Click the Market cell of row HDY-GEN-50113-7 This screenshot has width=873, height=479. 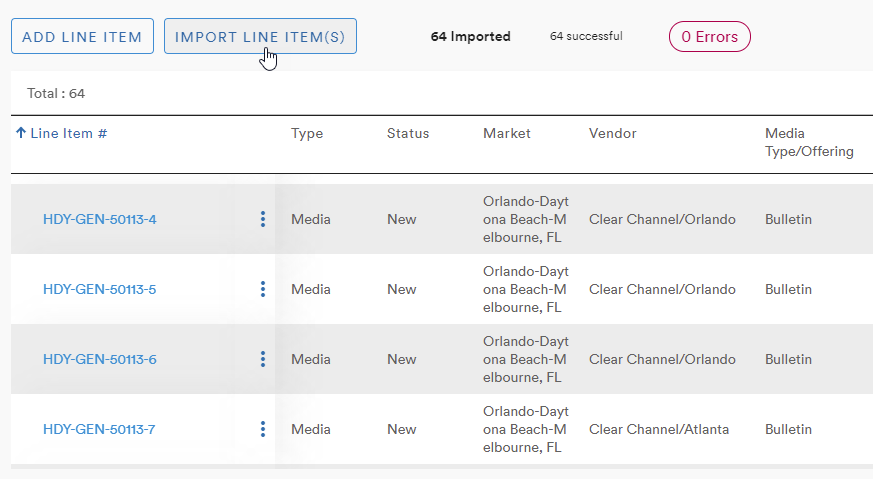point(526,429)
